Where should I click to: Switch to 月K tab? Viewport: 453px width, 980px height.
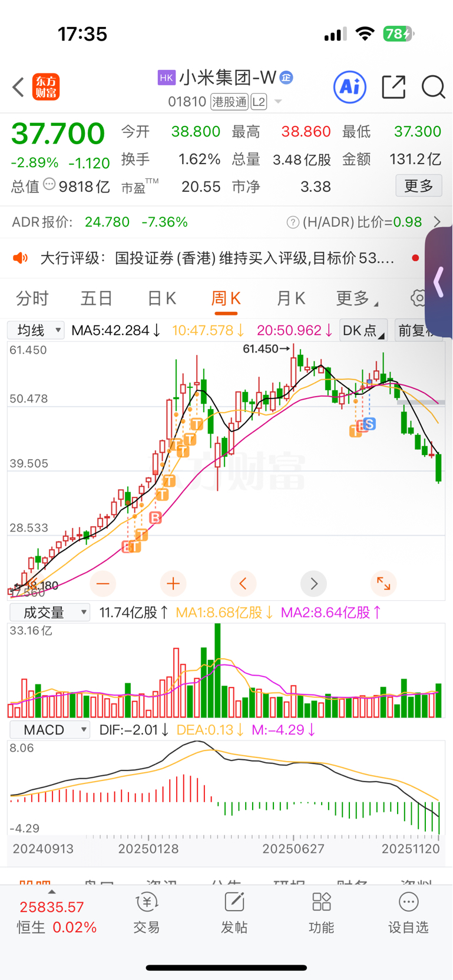291,298
